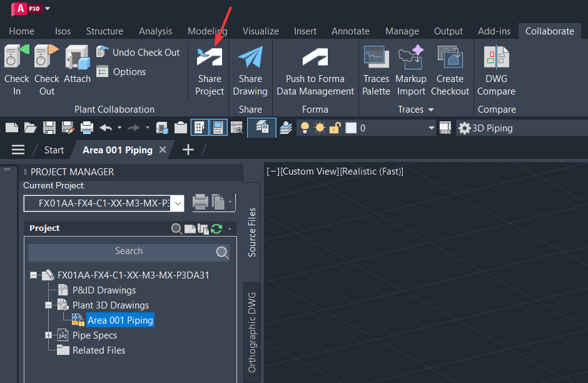The width and height of the screenshot is (588, 383).
Task: Open the Insert ribbon tab
Action: coord(305,31)
